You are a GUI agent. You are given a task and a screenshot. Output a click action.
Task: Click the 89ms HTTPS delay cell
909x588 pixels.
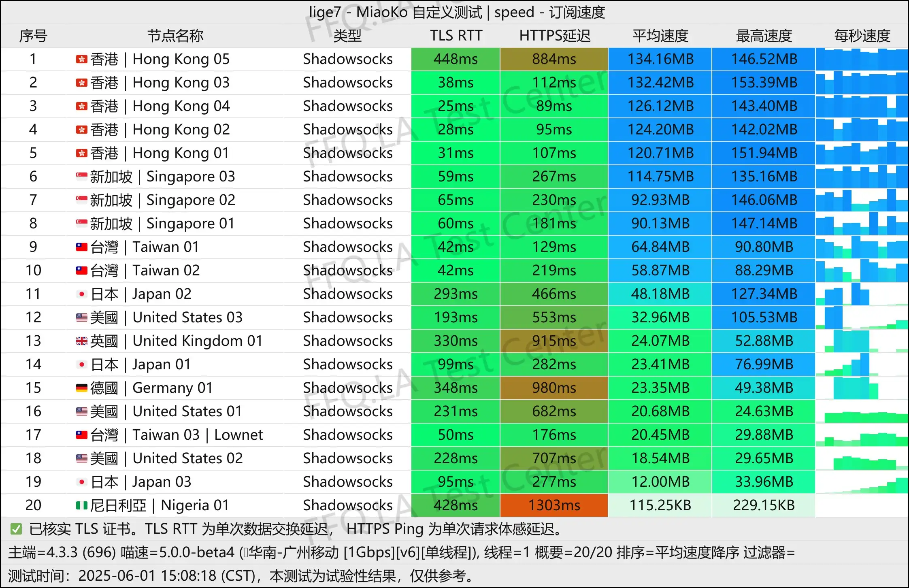pyautogui.click(x=554, y=106)
